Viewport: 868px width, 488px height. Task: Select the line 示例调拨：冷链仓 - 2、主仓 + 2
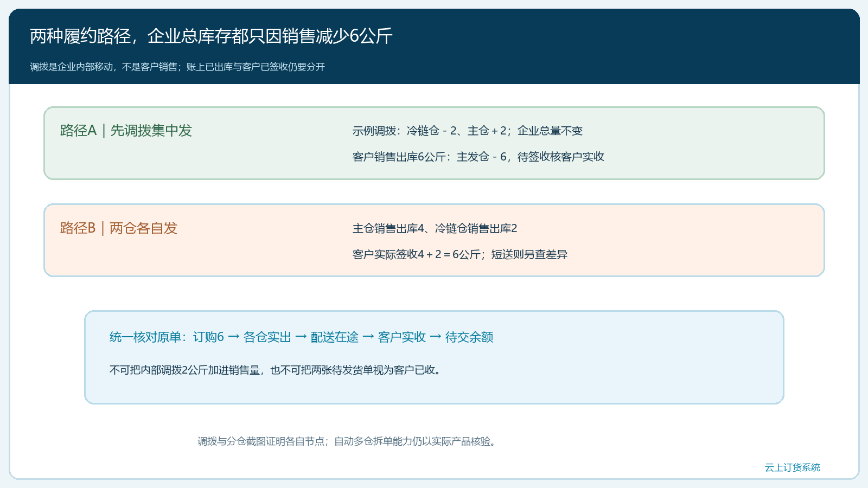pyautogui.click(x=468, y=131)
